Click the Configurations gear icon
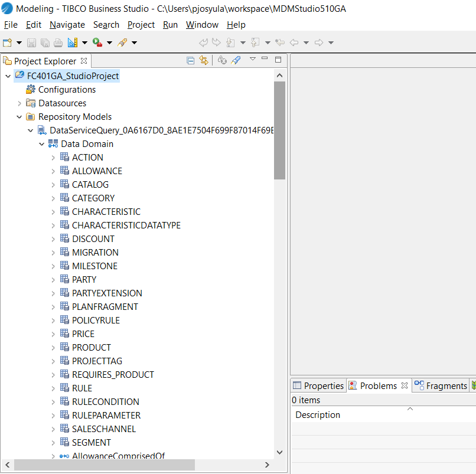Screen dimensions: 476x474 (x=31, y=90)
